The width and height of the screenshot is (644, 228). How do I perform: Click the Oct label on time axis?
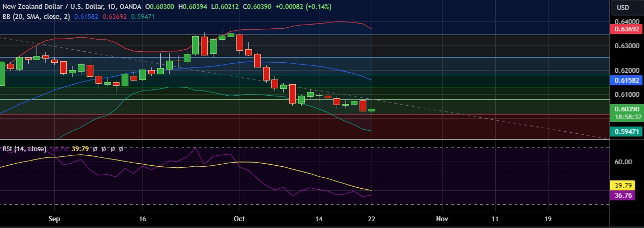[x=240, y=219]
